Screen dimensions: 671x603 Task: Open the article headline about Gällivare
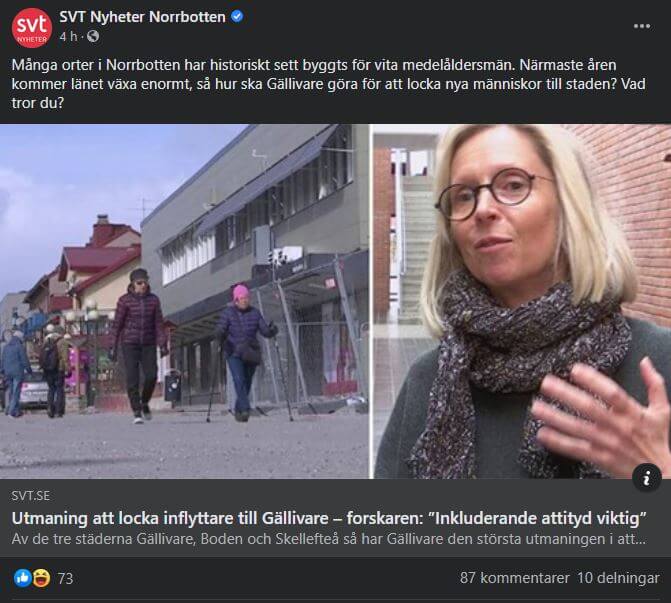329,518
